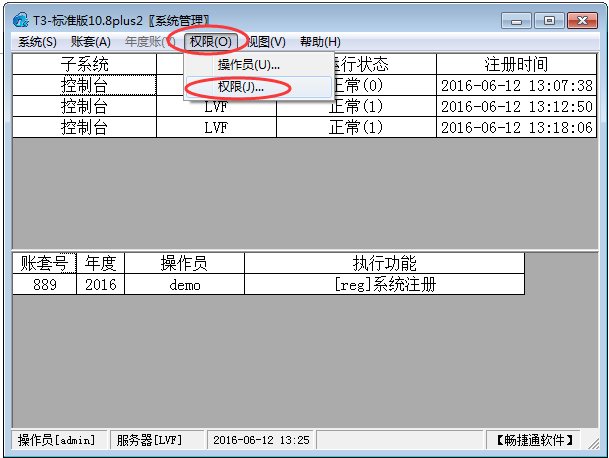Click the 子系统 column header
Viewport: 609px width, 458px height.
84,64
